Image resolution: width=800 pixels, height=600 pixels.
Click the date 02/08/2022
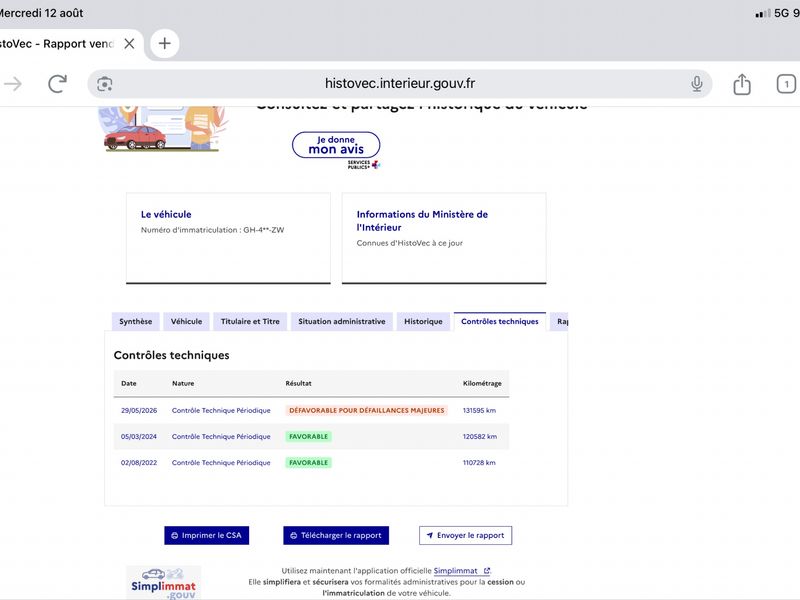pos(139,463)
